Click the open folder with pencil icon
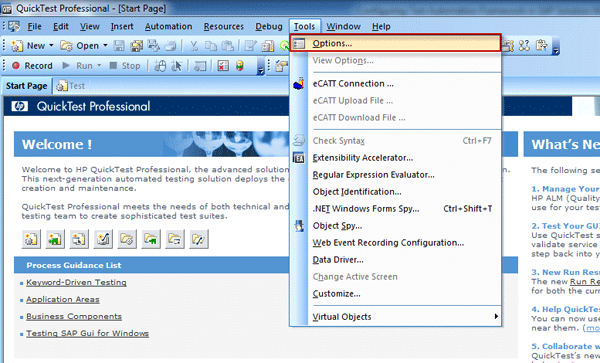 (x=199, y=239)
